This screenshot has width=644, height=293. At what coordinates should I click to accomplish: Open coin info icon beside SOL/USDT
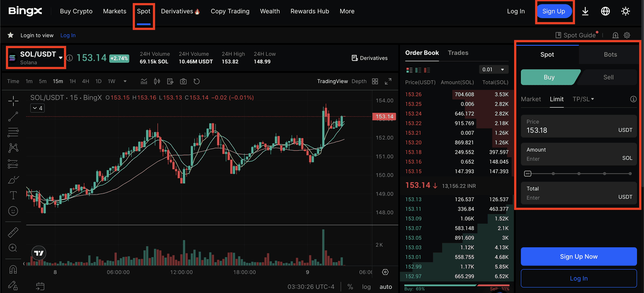(69, 58)
